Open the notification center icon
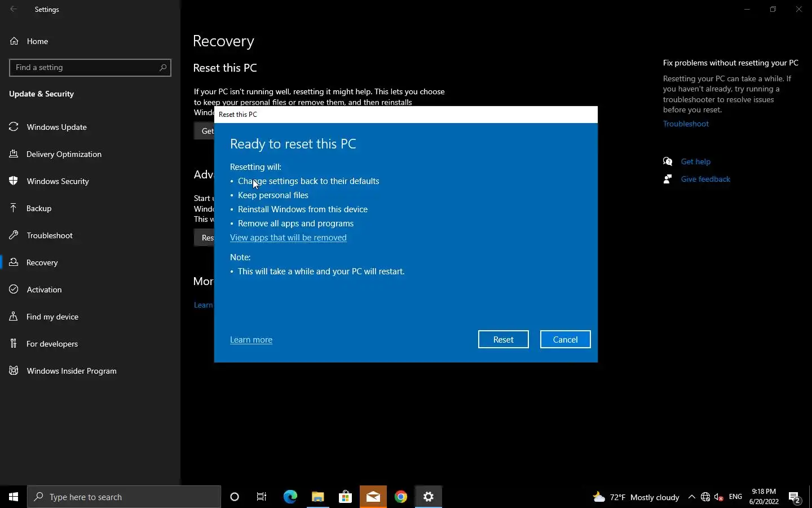 [x=795, y=497]
